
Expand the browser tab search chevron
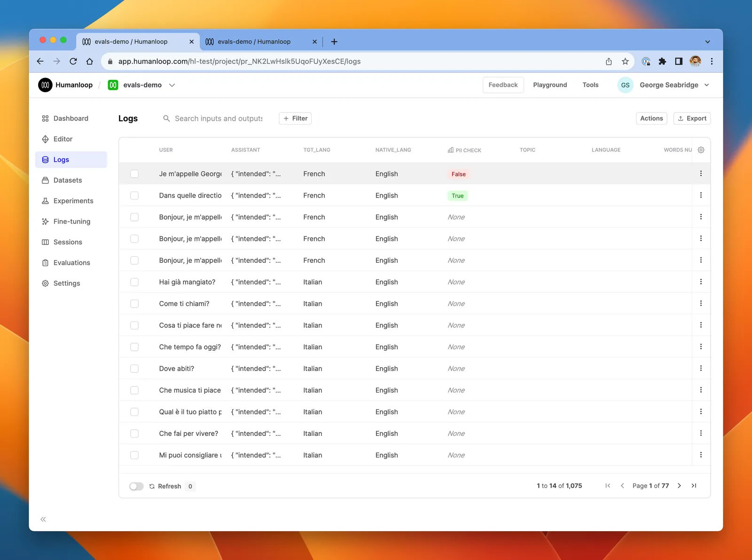click(707, 42)
